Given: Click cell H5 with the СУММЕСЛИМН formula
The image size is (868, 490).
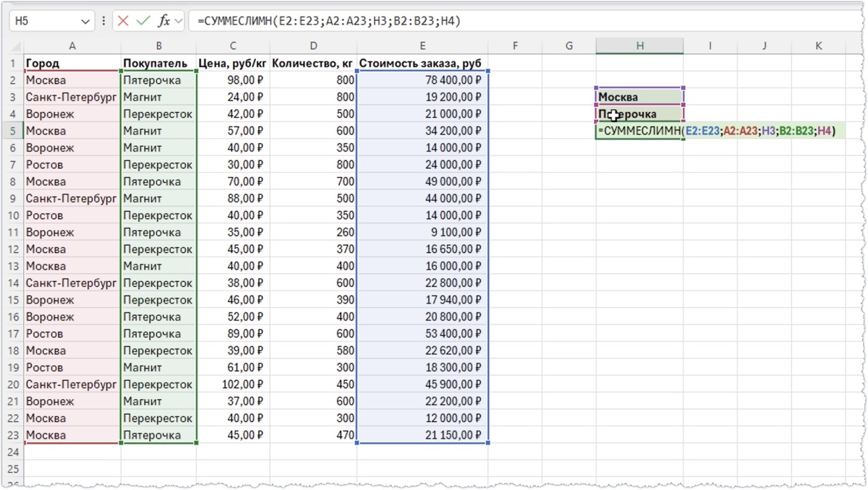Looking at the screenshot, I should 640,131.
